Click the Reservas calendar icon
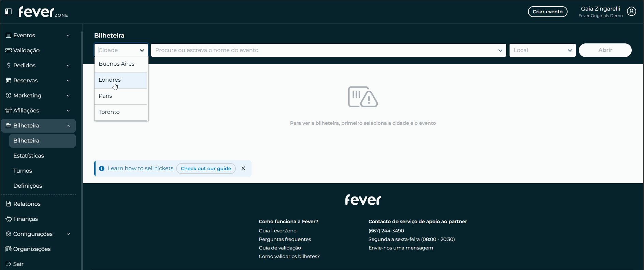 9,80
